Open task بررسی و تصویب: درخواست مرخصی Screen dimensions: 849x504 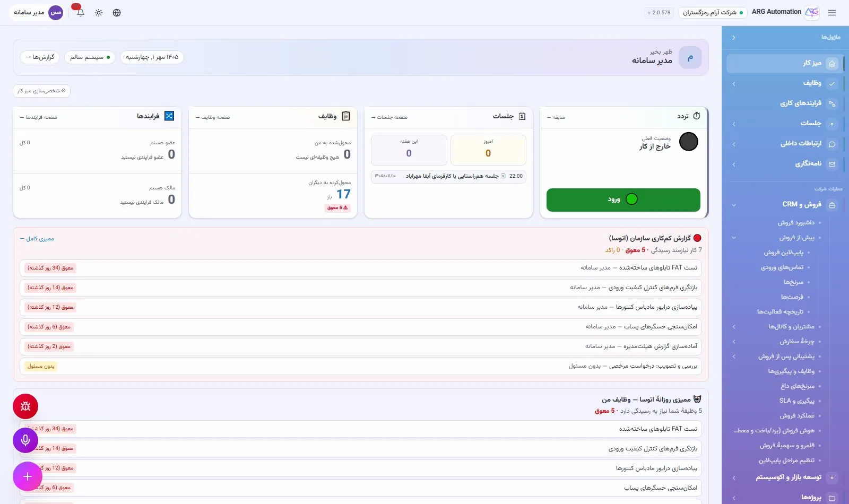(361, 366)
